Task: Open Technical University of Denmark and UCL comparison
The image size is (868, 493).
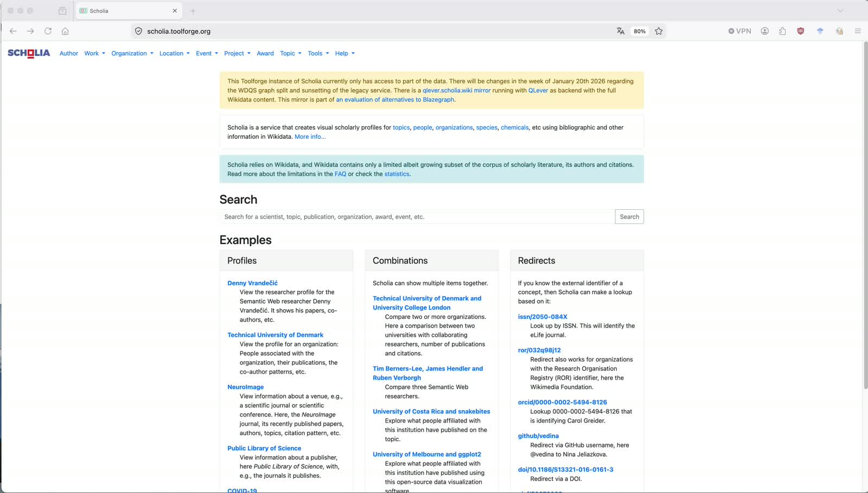Action: pos(427,303)
